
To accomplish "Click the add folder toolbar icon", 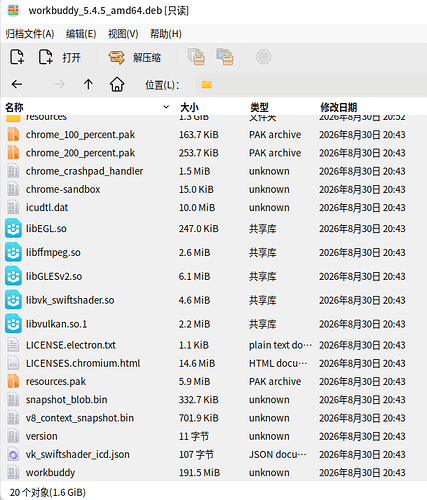I will (225, 57).
